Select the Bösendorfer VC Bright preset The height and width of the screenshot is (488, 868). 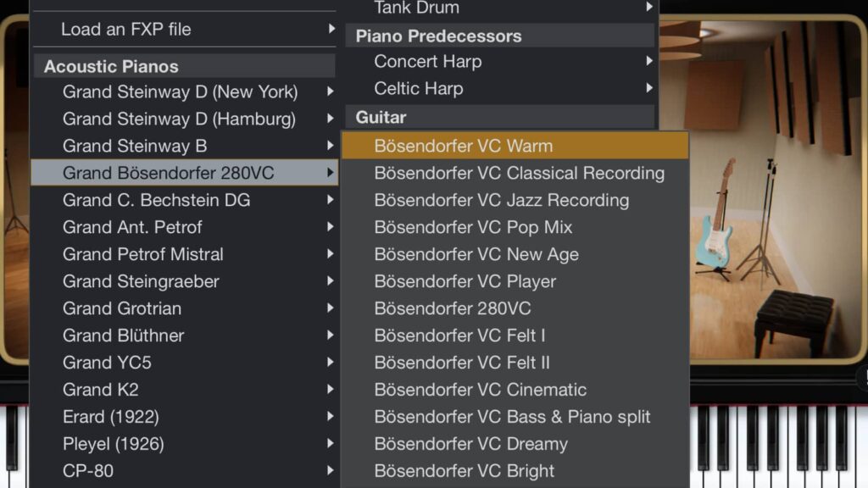click(464, 471)
